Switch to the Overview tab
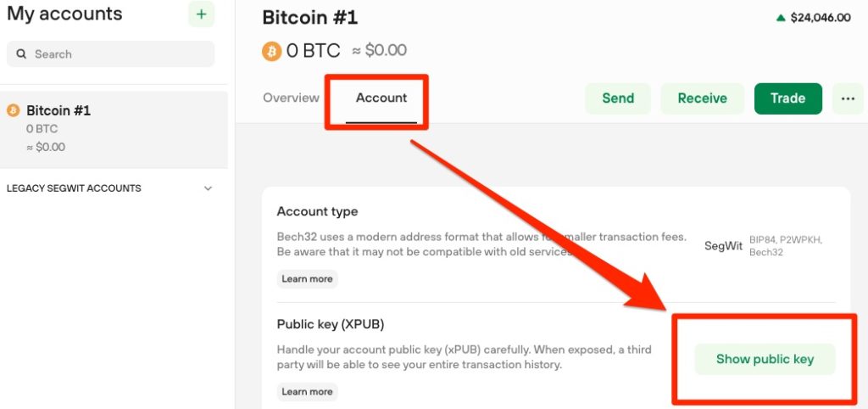The image size is (868, 409). pos(292,98)
